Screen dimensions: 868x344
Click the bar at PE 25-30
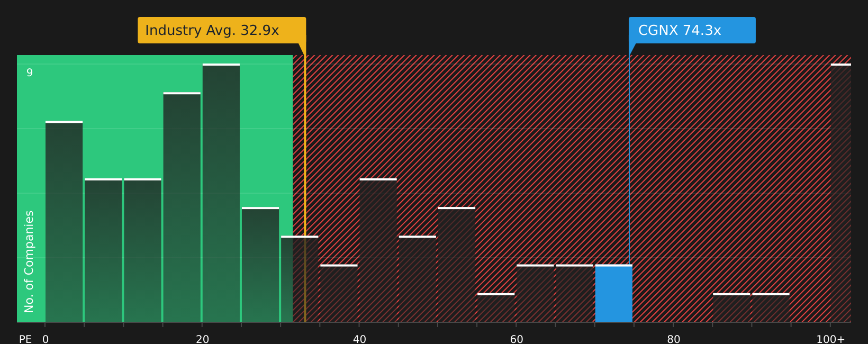click(x=260, y=264)
